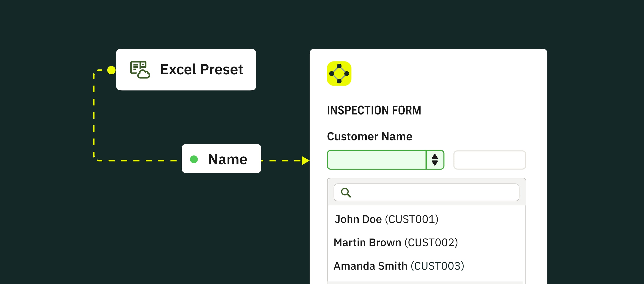Viewport: 644px width, 284px height.
Task: Choose Martin Brown (CUST002) from the list
Action: [x=396, y=243]
